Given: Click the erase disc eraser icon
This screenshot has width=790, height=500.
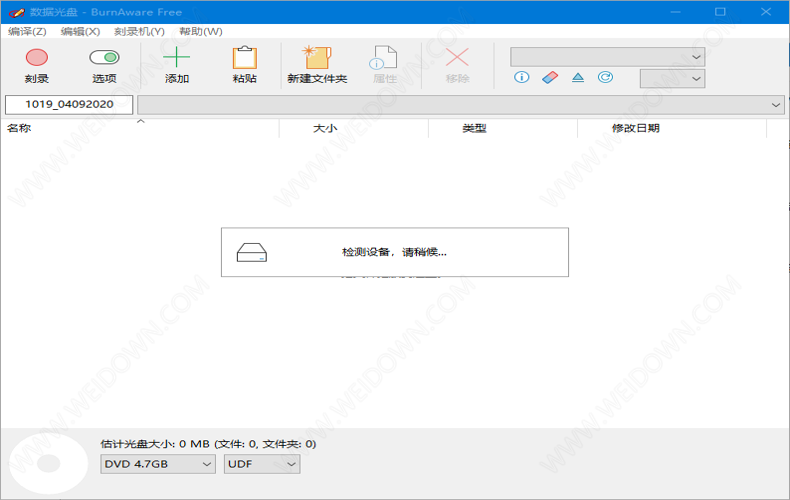Looking at the screenshot, I should [550, 78].
